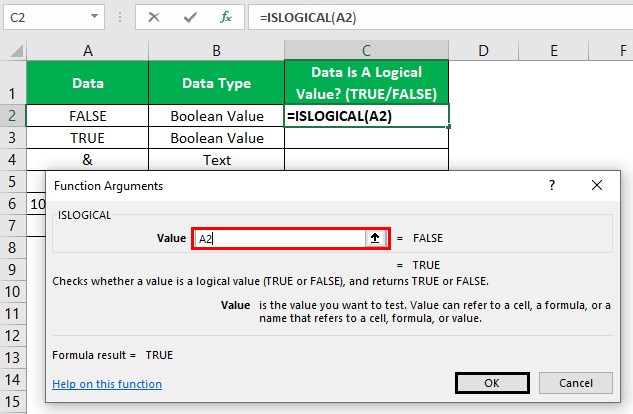This screenshot has height=414, width=633.
Task: Click the Data Type header cell
Action: [x=216, y=83]
